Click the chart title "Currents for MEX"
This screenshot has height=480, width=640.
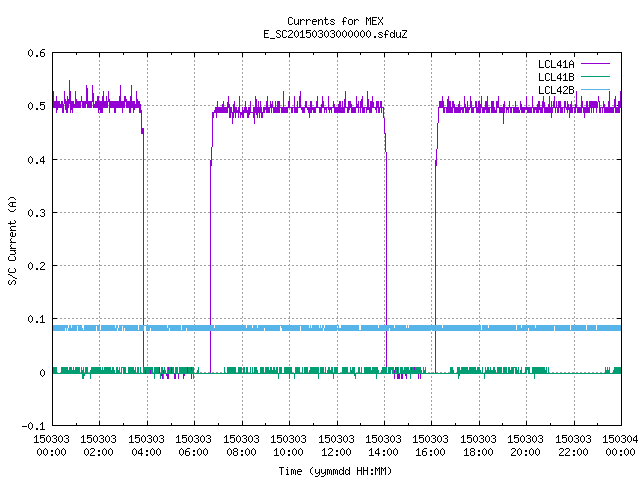335,21
